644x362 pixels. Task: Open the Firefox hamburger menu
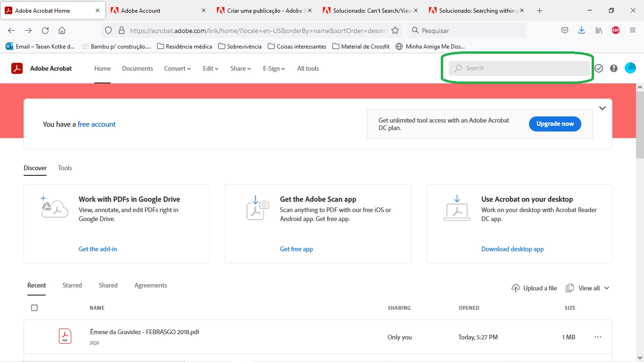(633, 30)
